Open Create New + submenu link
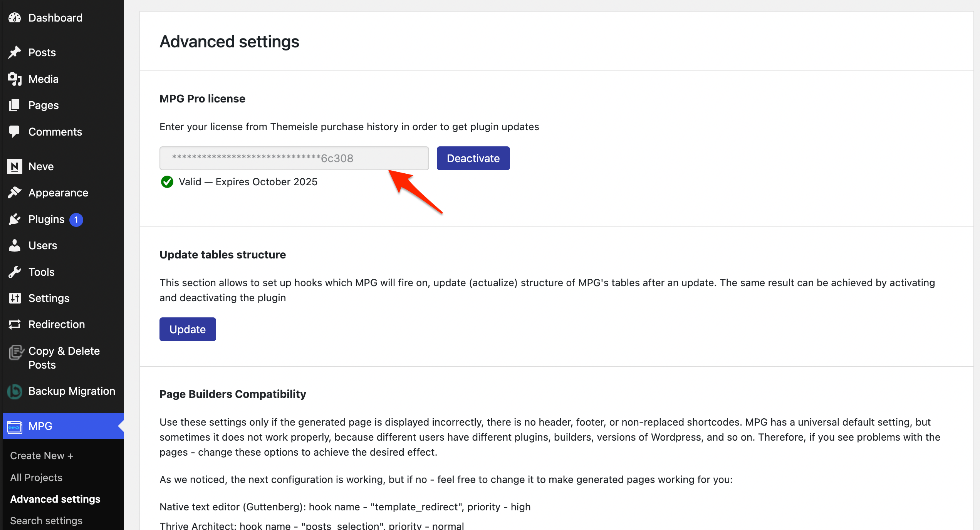 pyautogui.click(x=42, y=456)
